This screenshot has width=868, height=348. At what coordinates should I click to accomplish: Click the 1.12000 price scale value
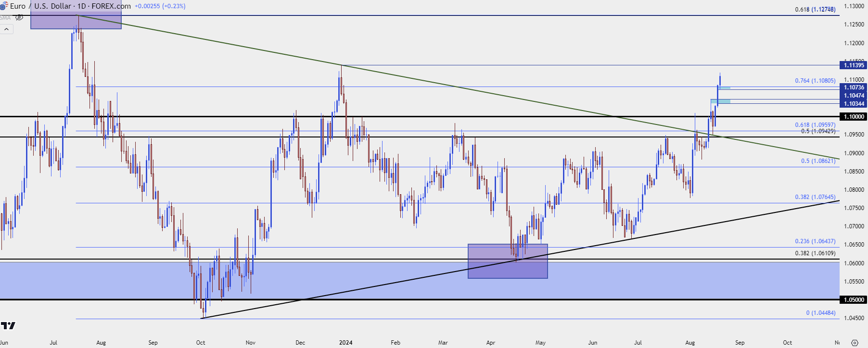pyautogui.click(x=854, y=43)
